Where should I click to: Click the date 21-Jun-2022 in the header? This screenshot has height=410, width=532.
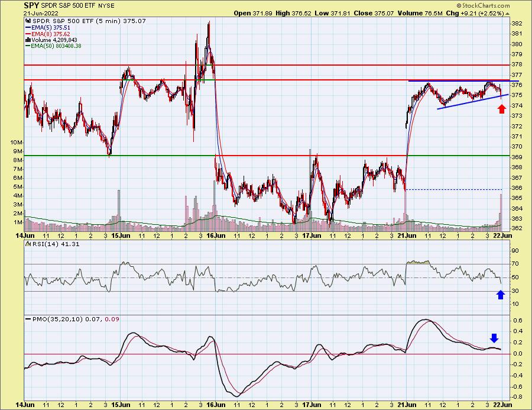pos(41,14)
